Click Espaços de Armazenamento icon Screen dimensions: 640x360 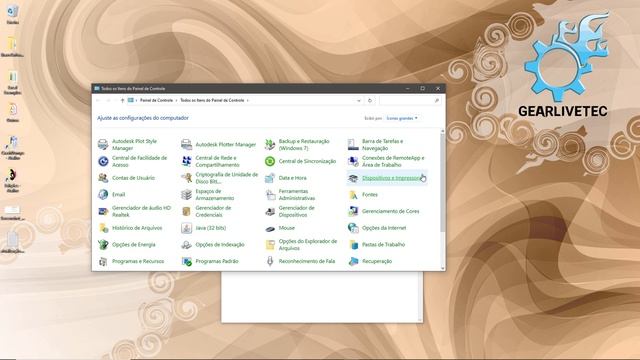187,195
